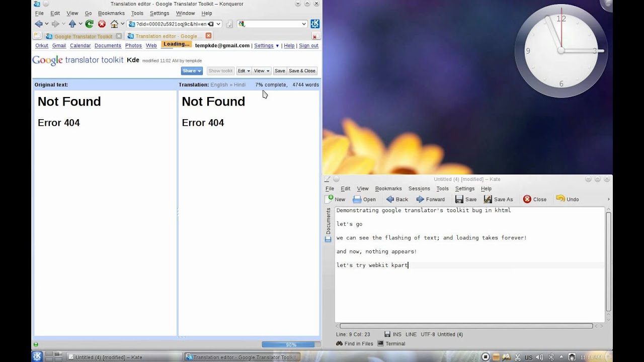Open the Help link in Google bar
The width and height of the screenshot is (644, 362).
[x=289, y=46]
